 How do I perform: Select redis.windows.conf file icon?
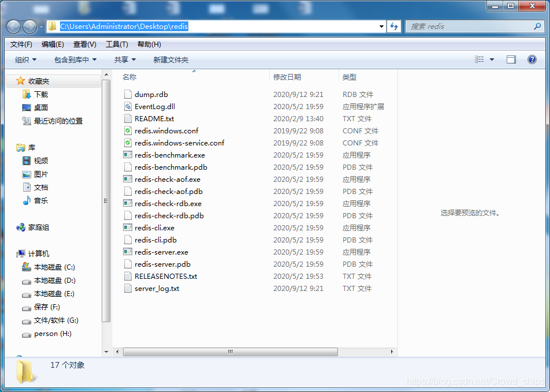pyautogui.click(x=128, y=131)
